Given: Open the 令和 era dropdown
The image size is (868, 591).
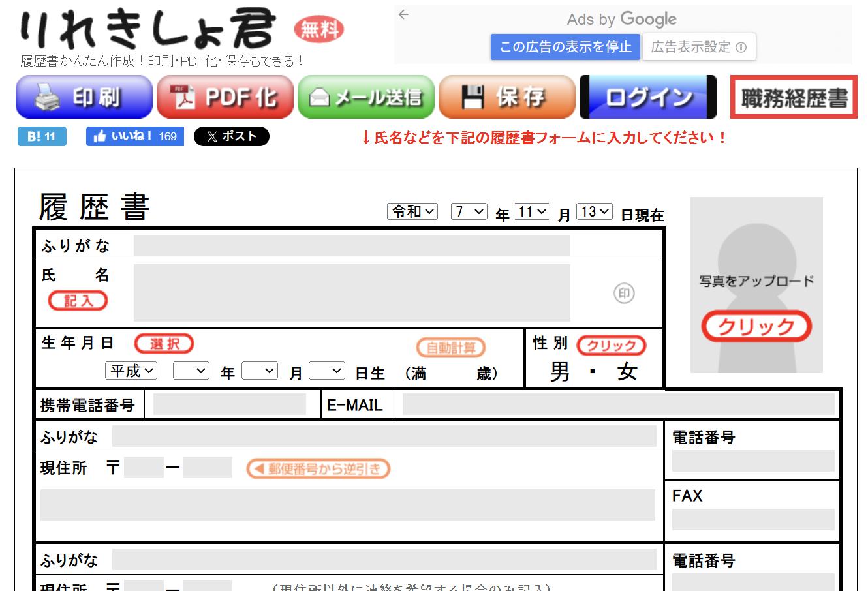Looking at the screenshot, I should point(412,211).
